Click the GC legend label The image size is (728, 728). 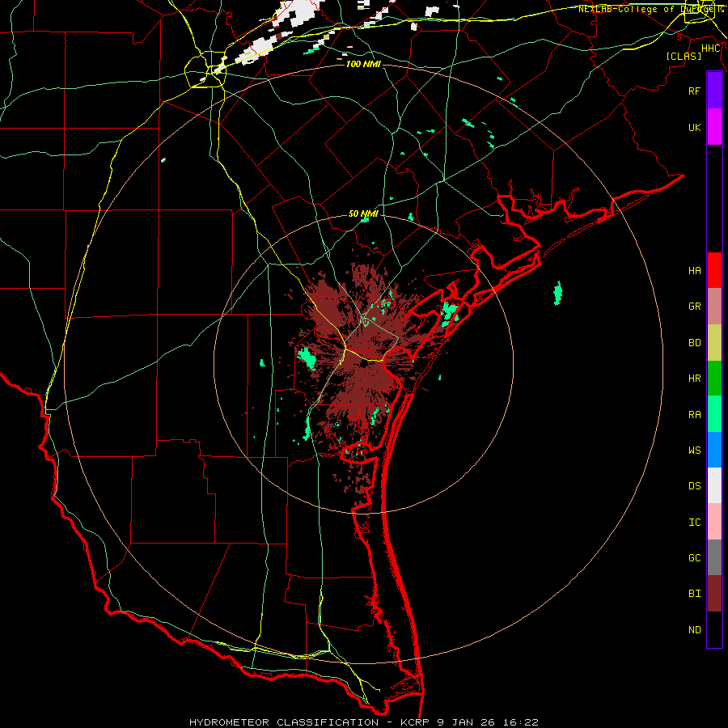[x=694, y=558]
